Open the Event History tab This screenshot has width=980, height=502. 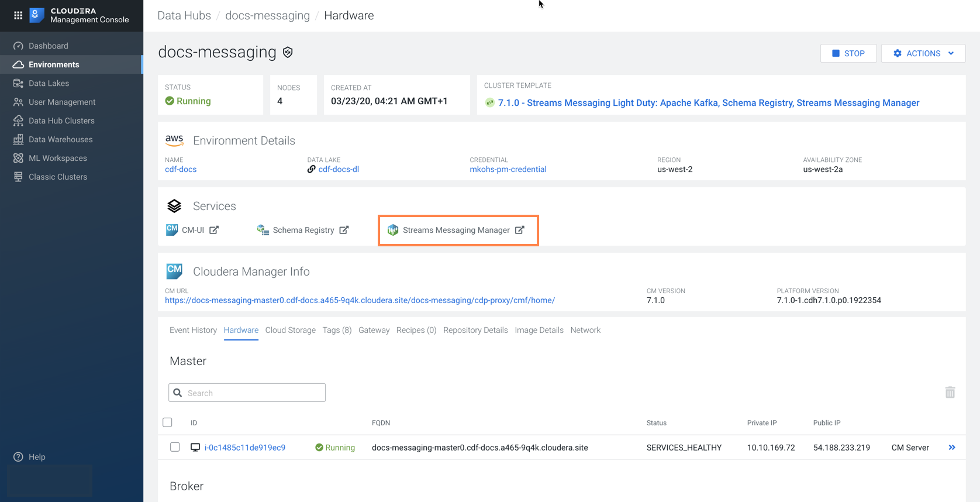point(193,330)
